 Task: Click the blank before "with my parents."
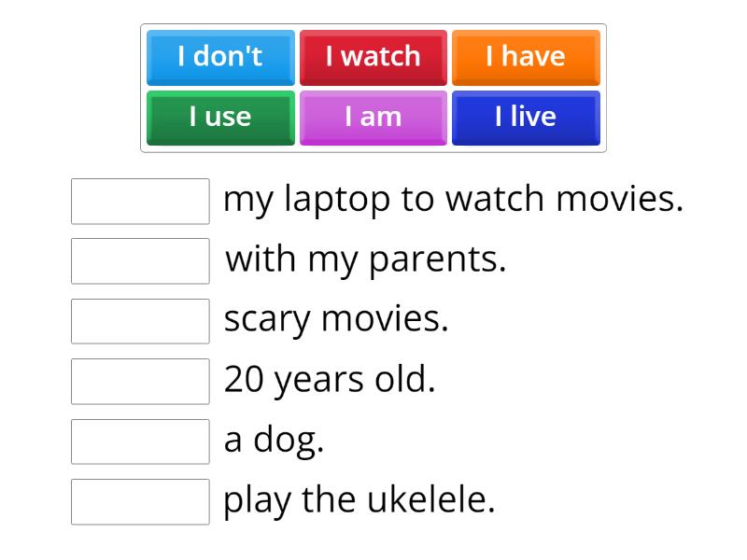tap(139, 261)
